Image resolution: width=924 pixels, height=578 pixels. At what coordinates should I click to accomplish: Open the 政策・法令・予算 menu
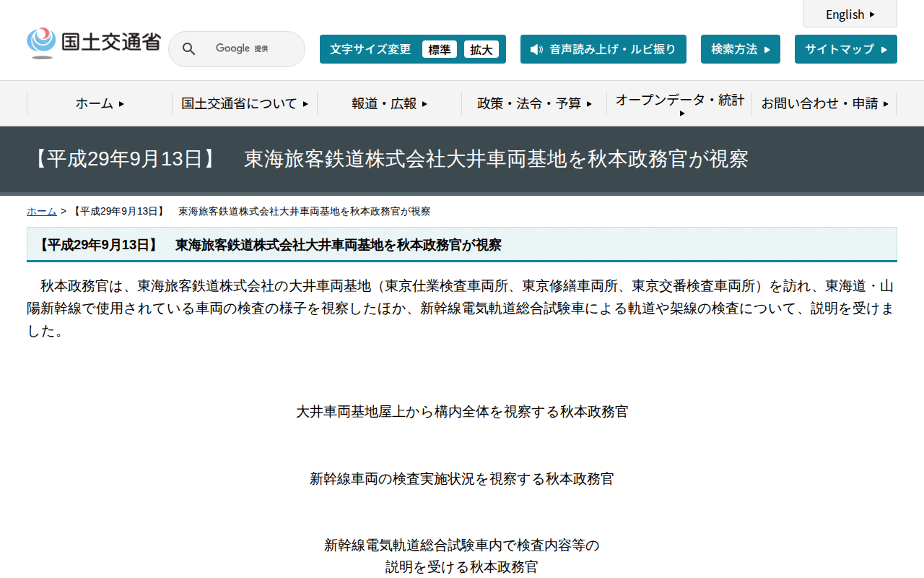pos(534,103)
